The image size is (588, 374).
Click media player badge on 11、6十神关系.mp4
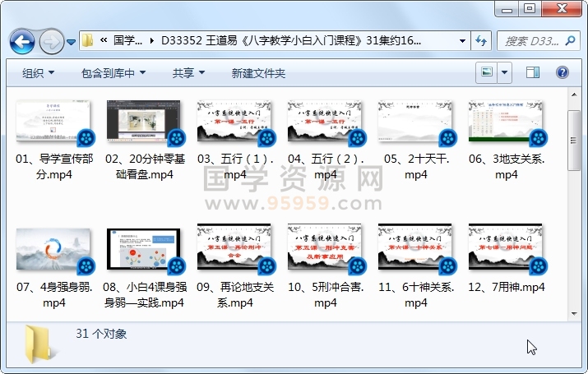447,266
